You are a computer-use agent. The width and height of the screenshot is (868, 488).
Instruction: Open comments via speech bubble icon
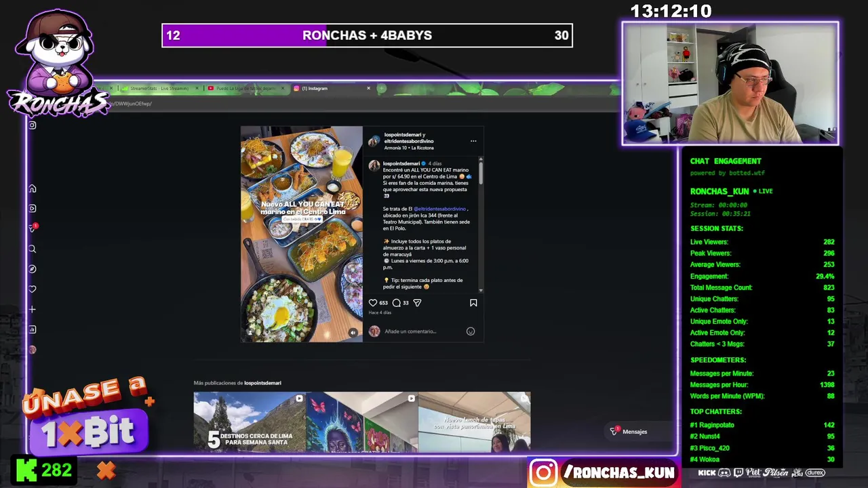coord(396,303)
